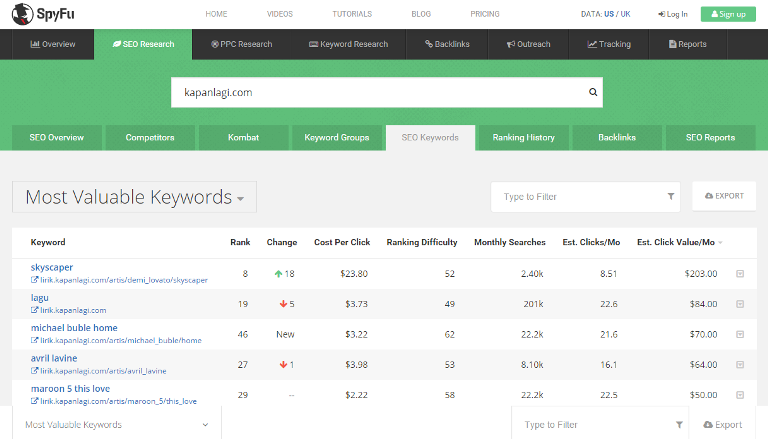Click the avril lavine keyword link
This screenshot has height=439, width=768.
point(54,358)
